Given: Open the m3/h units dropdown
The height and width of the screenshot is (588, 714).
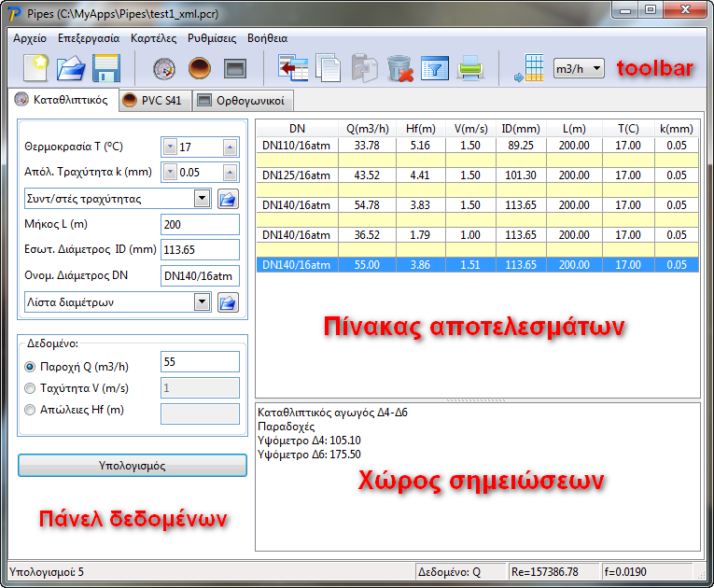Looking at the screenshot, I should (579, 69).
